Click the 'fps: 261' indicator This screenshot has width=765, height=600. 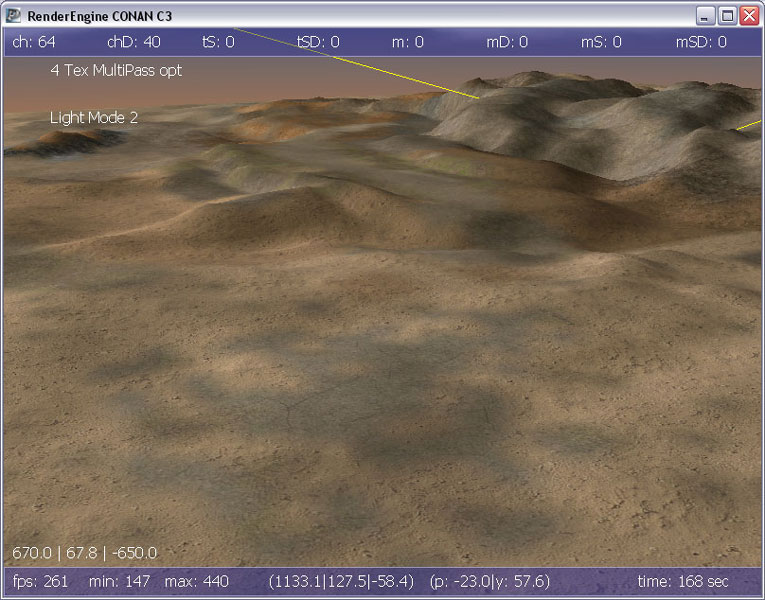click(x=40, y=581)
